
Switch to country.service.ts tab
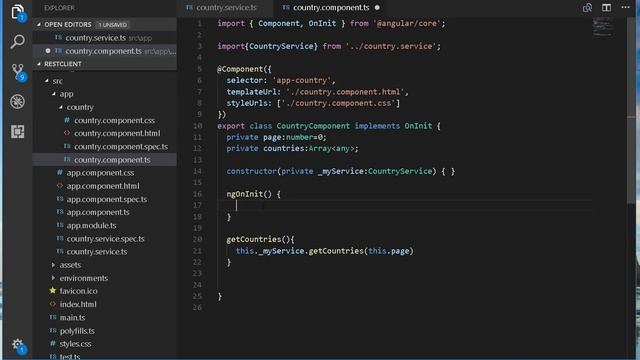226,7
